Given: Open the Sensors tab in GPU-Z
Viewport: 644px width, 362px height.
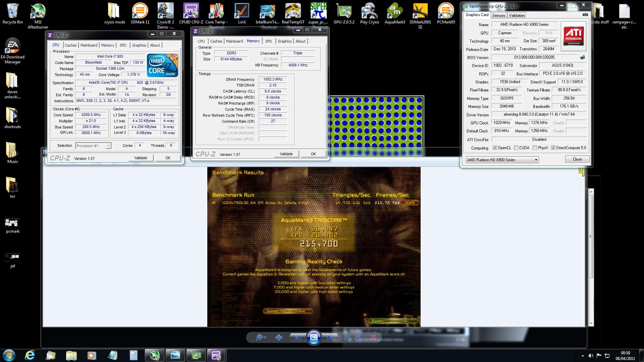Looking at the screenshot, I should [x=499, y=15].
